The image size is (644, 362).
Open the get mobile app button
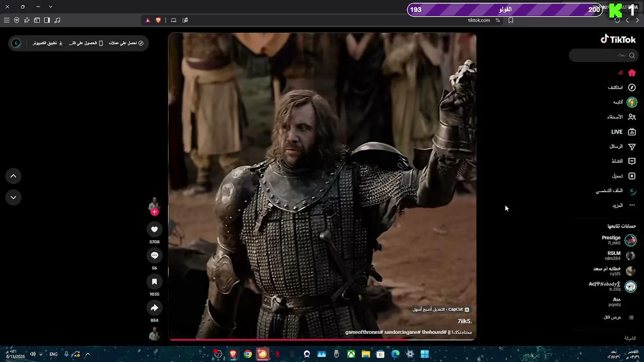pyautogui.click(x=86, y=43)
